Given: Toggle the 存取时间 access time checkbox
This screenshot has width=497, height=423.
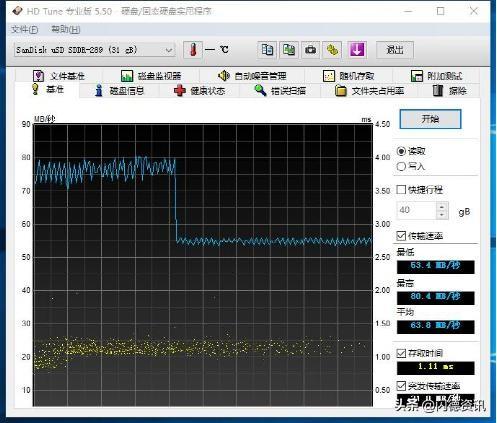Looking at the screenshot, I should [x=401, y=353].
